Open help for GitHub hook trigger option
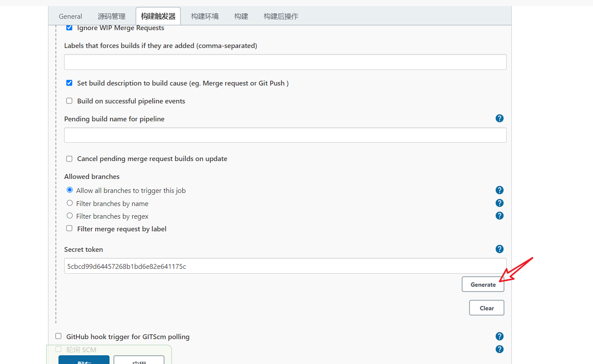Image resolution: width=593 pixels, height=364 pixels. coord(500,336)
